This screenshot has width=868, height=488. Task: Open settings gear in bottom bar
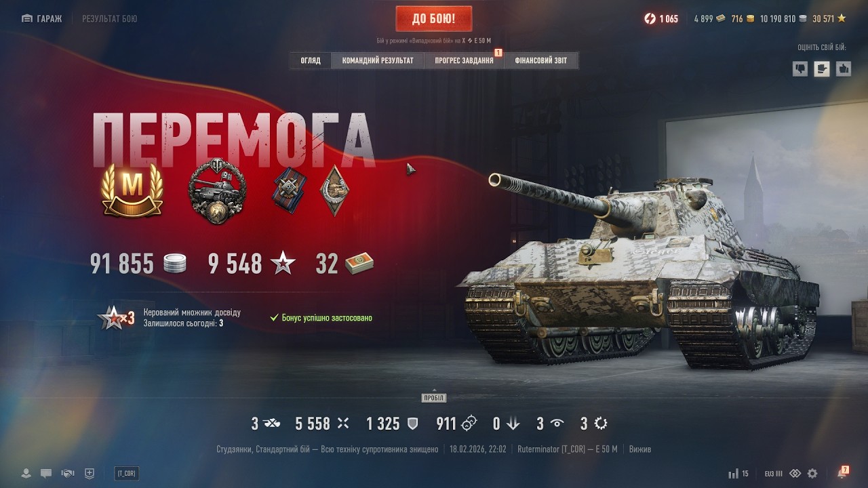812,473
